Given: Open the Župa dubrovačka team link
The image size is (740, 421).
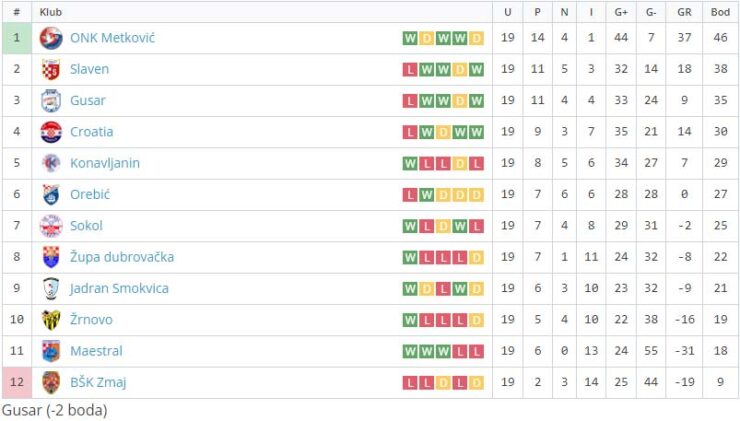Looking at the screenshot, I should 121,257.
